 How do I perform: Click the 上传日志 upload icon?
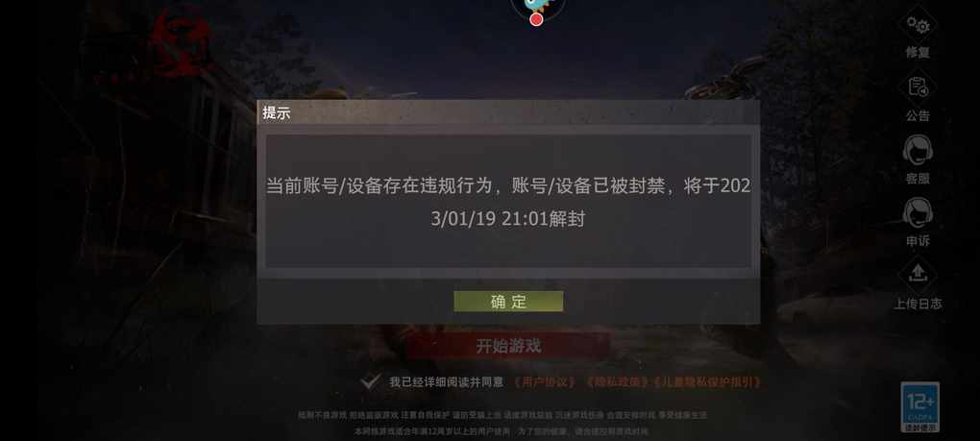point(918,275)
